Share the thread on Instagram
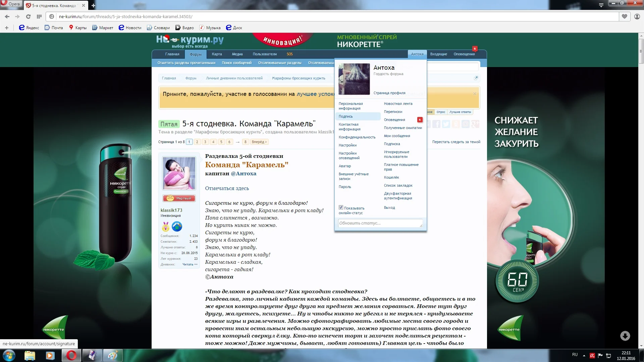Screen dimensions: 644x362 [x=466, y=124]
